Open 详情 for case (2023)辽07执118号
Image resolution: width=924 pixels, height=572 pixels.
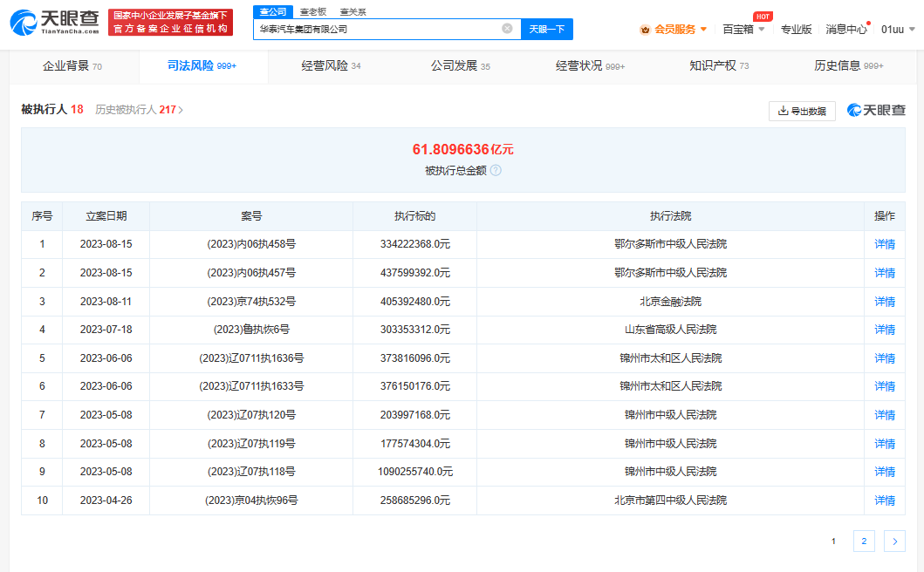click(885, 472)
